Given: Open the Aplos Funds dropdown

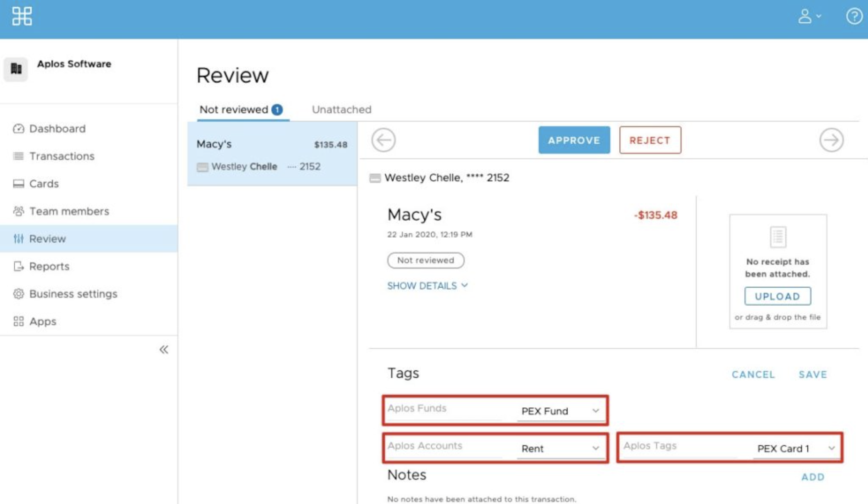Looking at the screenshot, I should pos(560,411).
